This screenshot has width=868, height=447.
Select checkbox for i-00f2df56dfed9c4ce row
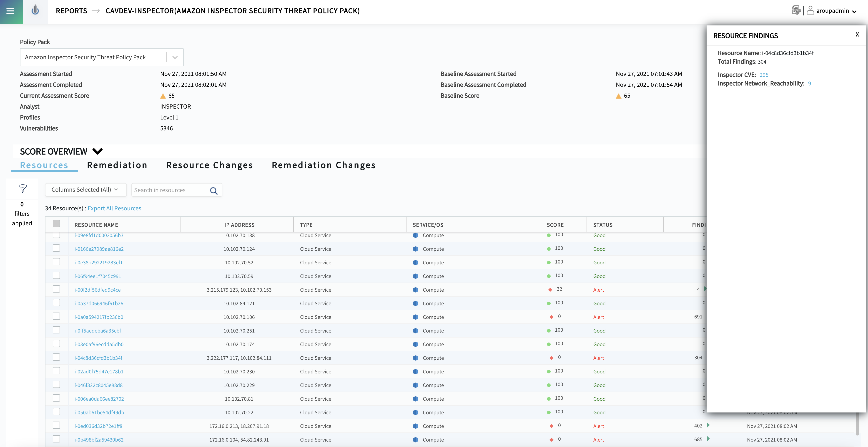pos(56,289)
